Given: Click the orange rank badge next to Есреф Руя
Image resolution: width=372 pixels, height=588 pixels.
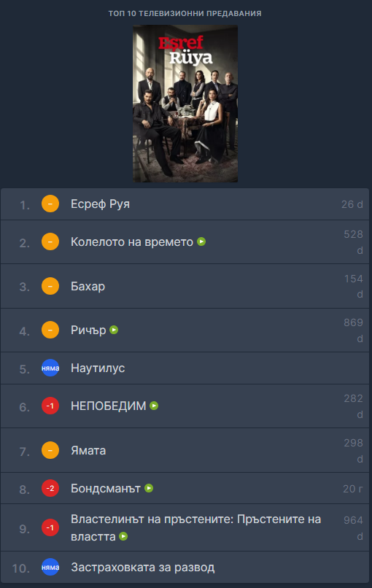Looking at the screenshot, I should (x=50, y=204).
